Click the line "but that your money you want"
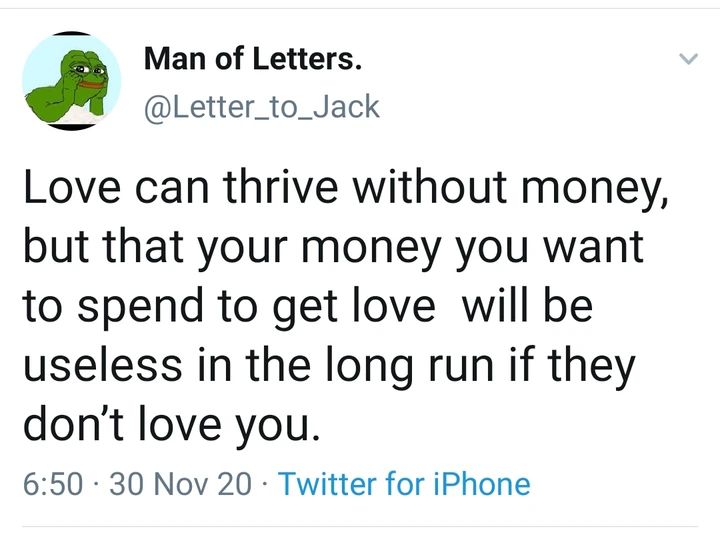 [x=332, y=247]
